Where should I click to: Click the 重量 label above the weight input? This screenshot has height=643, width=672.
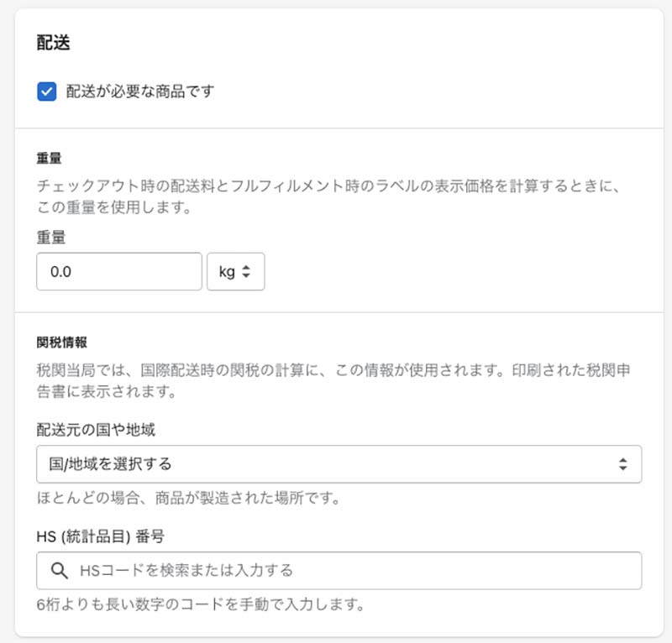[51, 238]
